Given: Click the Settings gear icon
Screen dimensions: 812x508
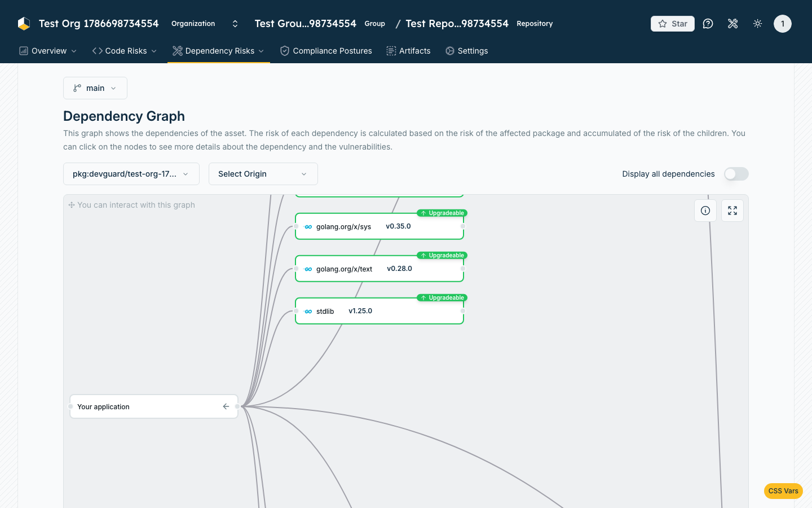Looking at the screenshot, I should pyautogui.click(x=450, y=51).
